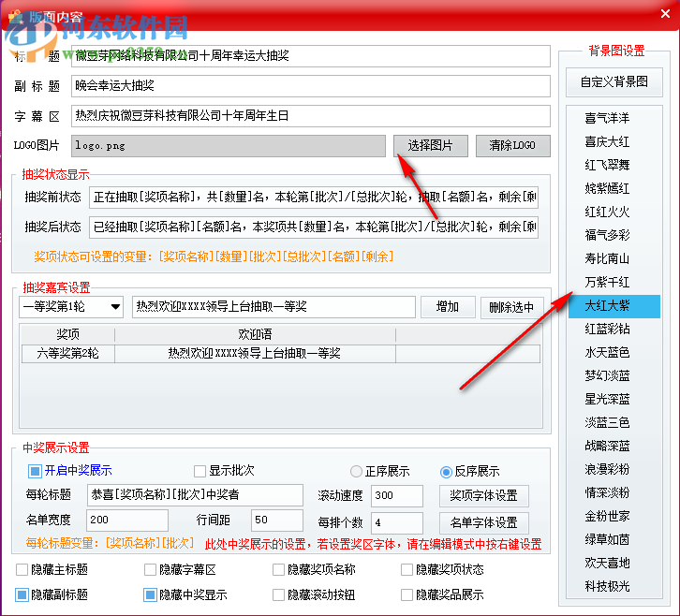
Task: Edit the 热烈欢迎 welcome message input
Action: (x=273, y=307)
